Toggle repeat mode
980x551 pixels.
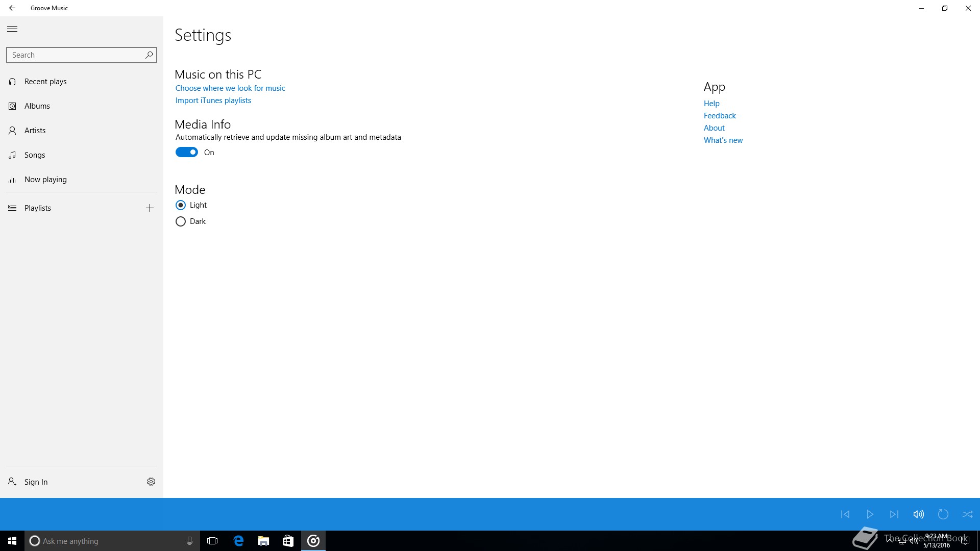[943, 514]
